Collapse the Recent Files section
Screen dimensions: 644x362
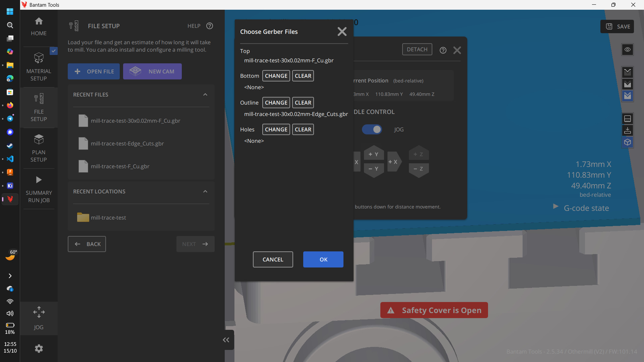(x=205, y=95)
